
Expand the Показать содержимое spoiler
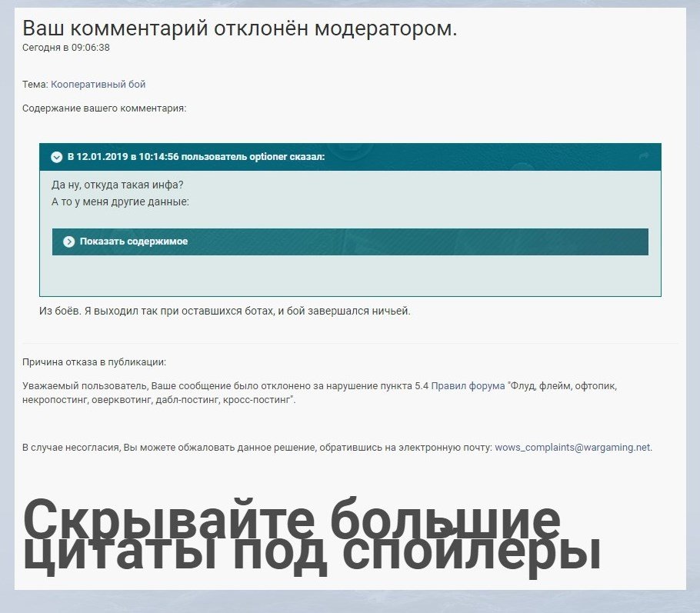[350, 242]
